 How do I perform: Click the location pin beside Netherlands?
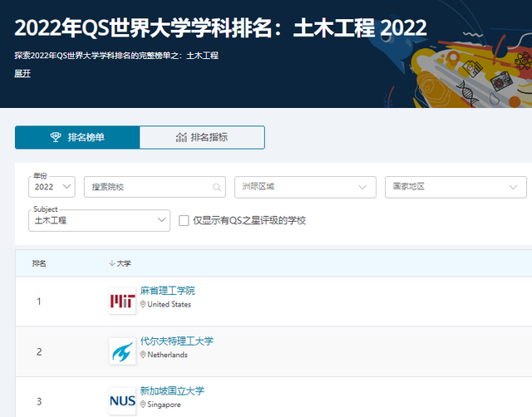pos(143,355)
